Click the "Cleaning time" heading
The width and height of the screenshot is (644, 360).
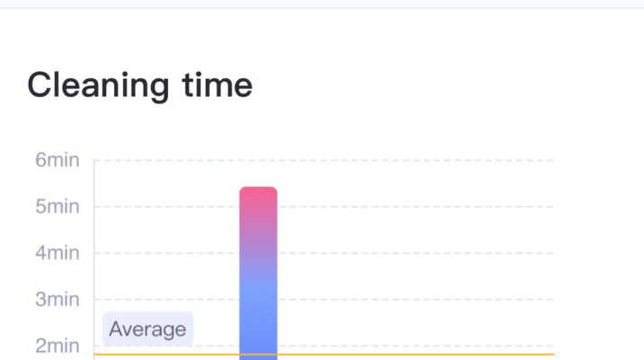(139, 85)
